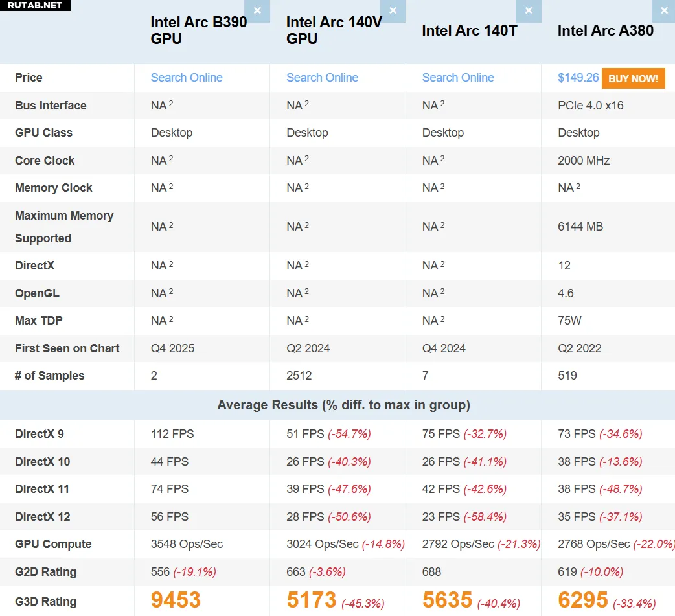Select the Intel Arc 140V GPU title
Image resolution: width=675 pixels, height=616 pixels.
[334, 30]
